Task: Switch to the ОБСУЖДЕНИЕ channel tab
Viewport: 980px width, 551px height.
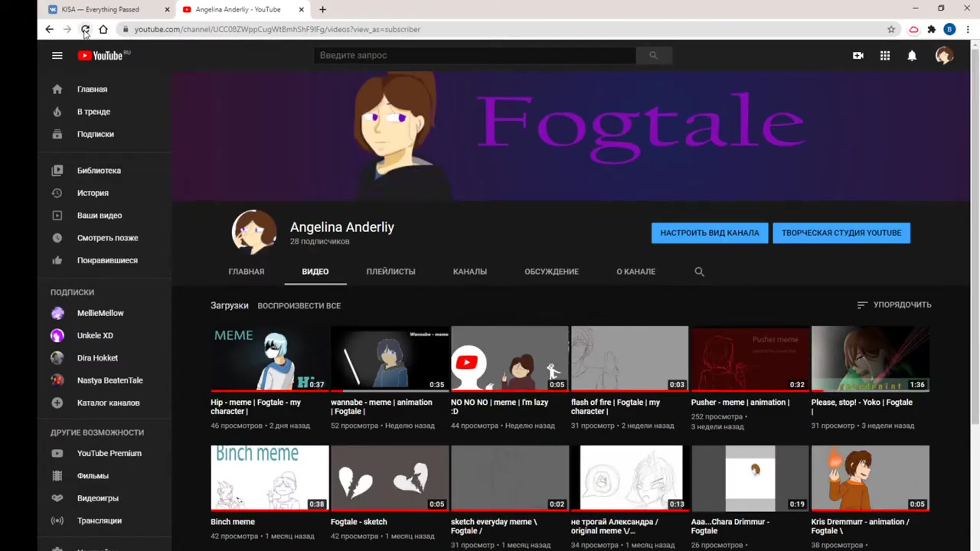Action: coord(552,271)
